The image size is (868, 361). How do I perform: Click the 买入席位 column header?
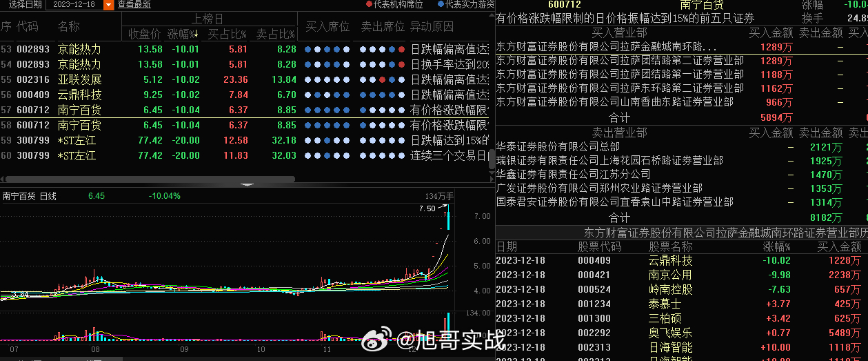click(327, 27)
